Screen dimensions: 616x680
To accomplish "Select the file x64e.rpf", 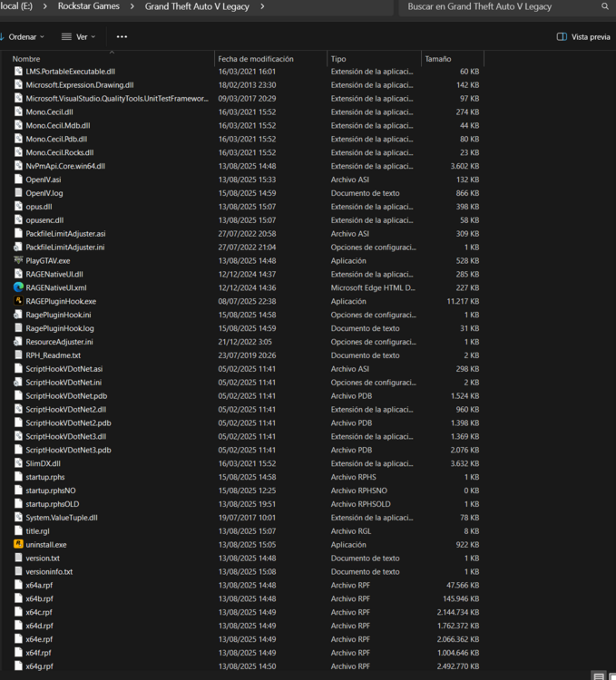I will (x=39, y=639).
